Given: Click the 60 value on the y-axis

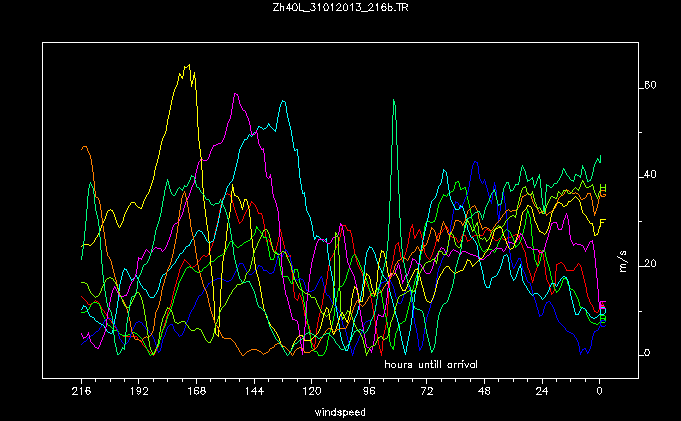Looking at the screenshot, I should pyautogui.click(x=649, y=86).
